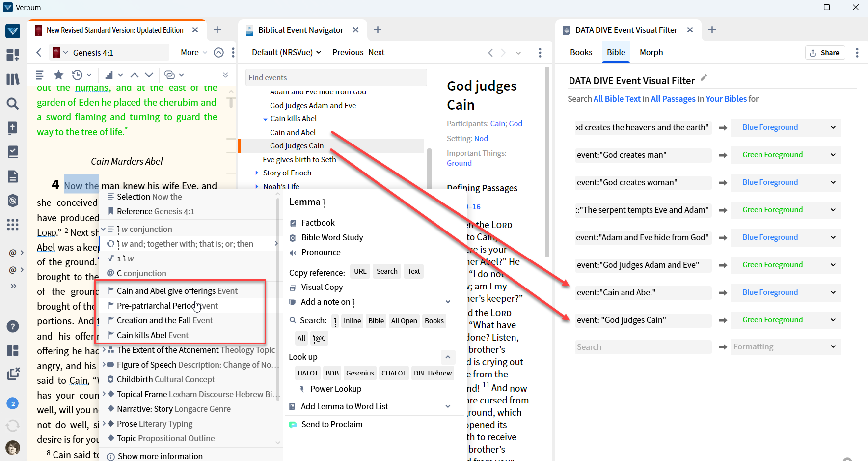Click Next in Event Navigator

tap(376, 52)
